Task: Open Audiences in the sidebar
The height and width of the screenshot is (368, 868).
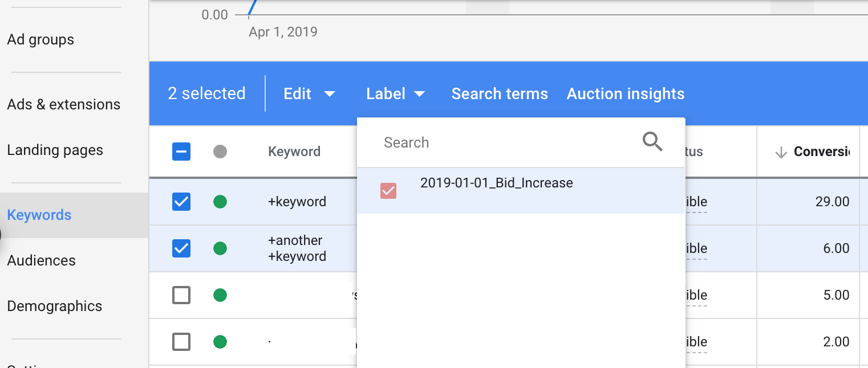Action: click(42, 261)
